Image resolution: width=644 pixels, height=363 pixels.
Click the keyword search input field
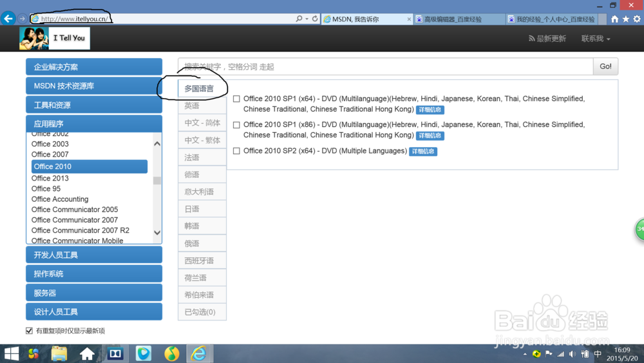(x=386, y=66)
